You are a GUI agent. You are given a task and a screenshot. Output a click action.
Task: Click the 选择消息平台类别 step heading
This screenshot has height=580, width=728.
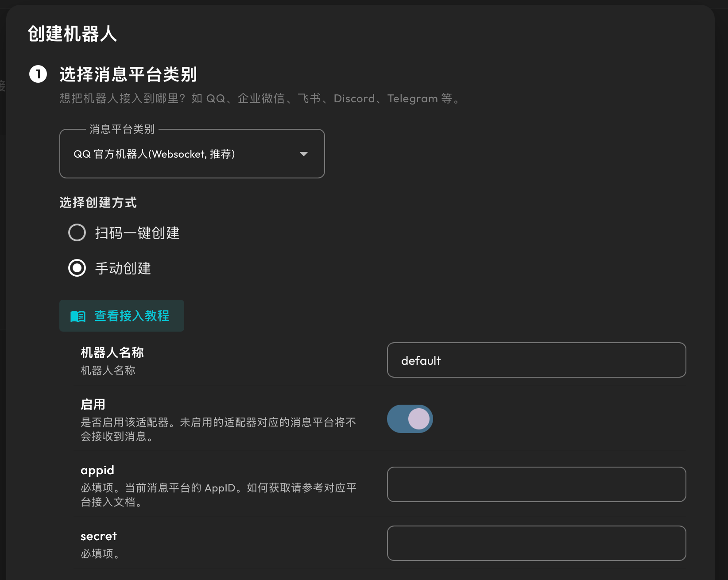(x=128, y=74)
